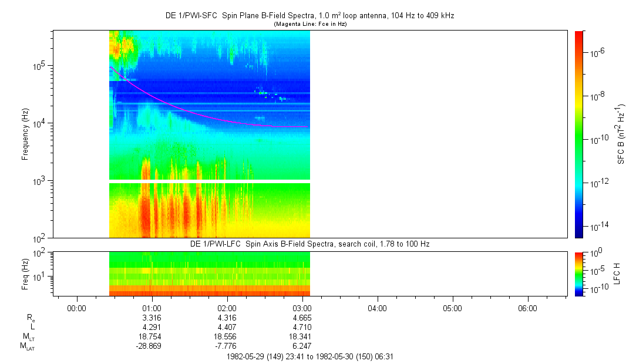
Task: Click the LFC H colorbar label
Action: click(x=617, y=273)
